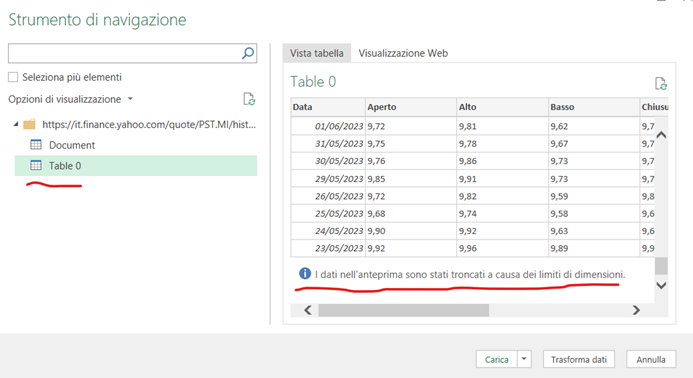Image resolution: width=693 pixels, height=378 pixels.
Task: Click the Alto column header
Action: pyautogui.click(x=502, y=107)
